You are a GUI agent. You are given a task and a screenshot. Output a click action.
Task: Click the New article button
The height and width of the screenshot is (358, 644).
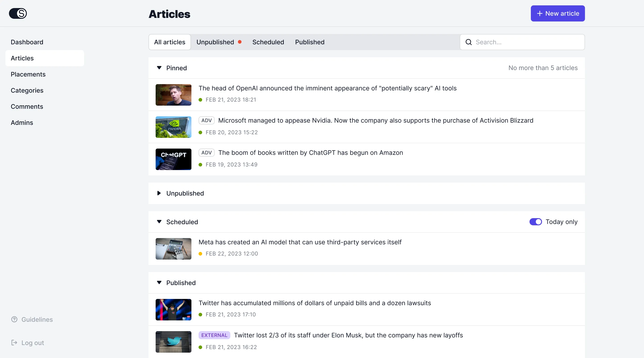(557, 13)
